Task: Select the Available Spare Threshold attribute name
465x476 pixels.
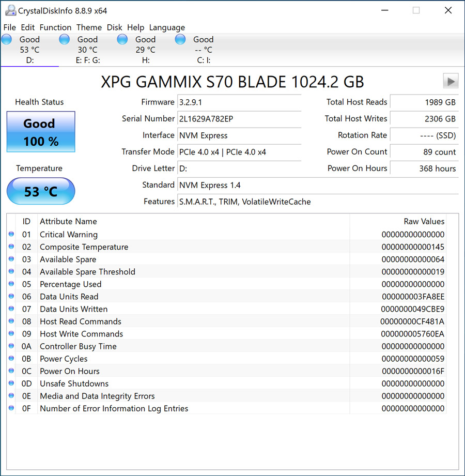Action: click(87, 272)
